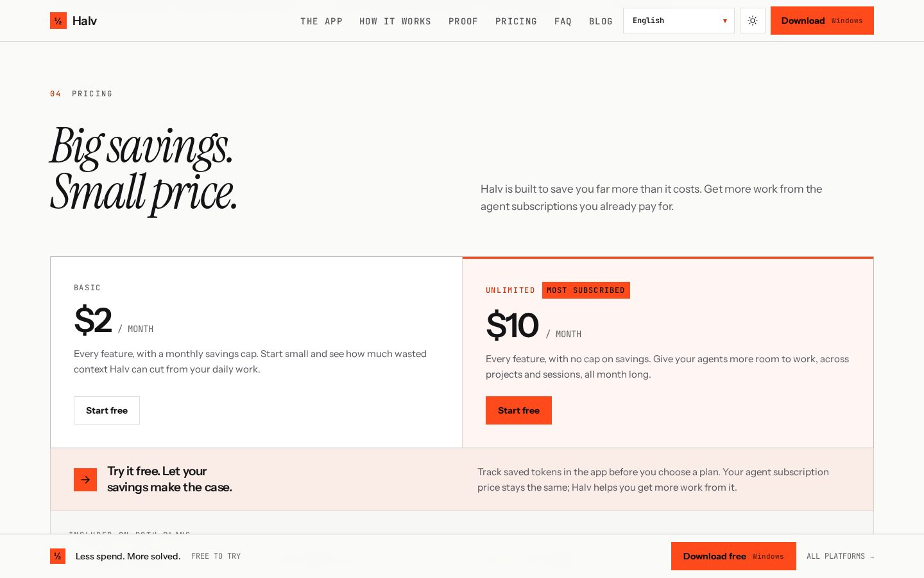Click the MOST SUBSCRIBED badge
Viewport: 924px width, 578px height.
click(x=586, y=290)
